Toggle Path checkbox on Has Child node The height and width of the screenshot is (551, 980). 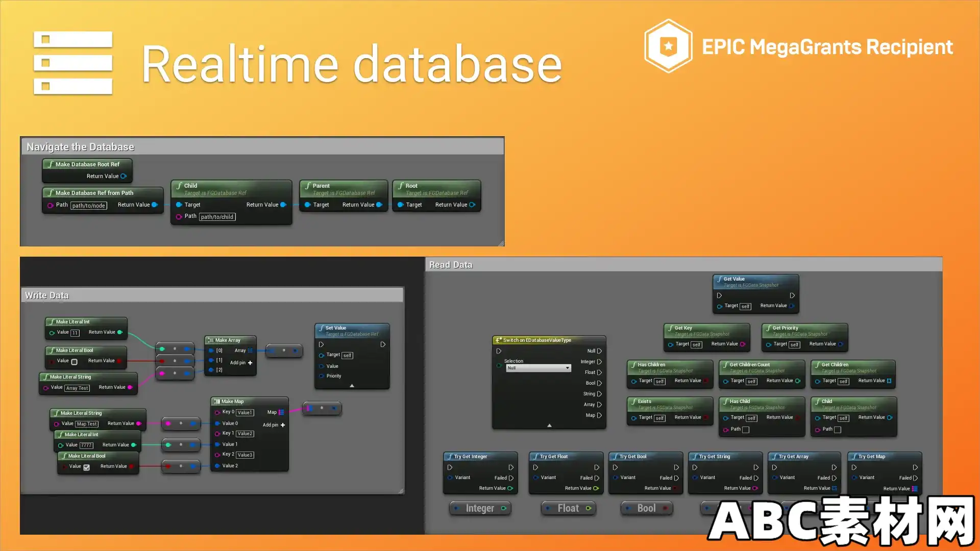tap(746, 430)
